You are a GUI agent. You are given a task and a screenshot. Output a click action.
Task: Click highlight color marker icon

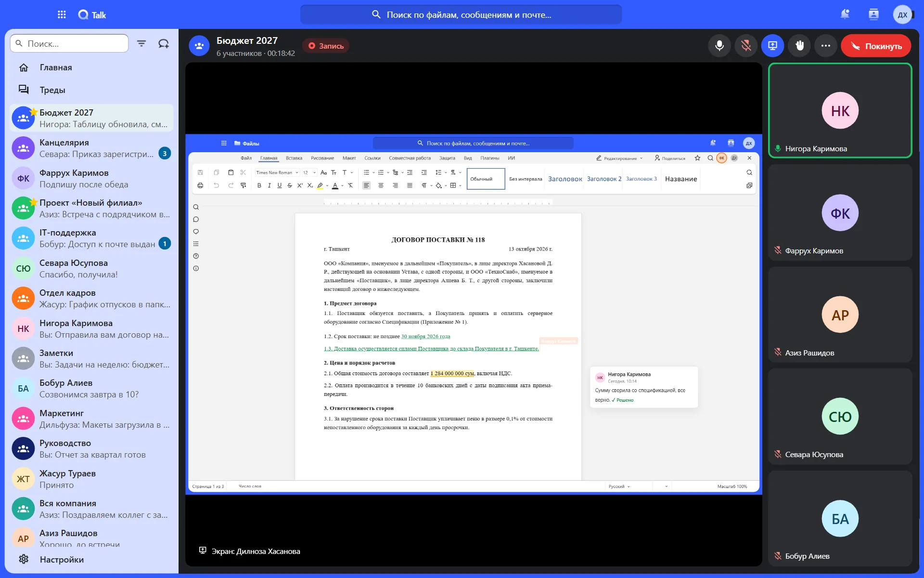pos(320,185)
